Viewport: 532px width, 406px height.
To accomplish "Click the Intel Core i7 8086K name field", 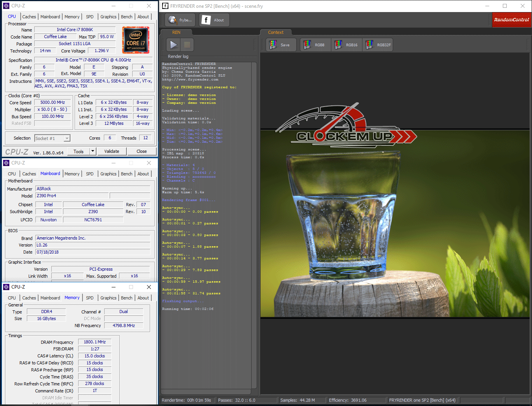I will 75,30.
